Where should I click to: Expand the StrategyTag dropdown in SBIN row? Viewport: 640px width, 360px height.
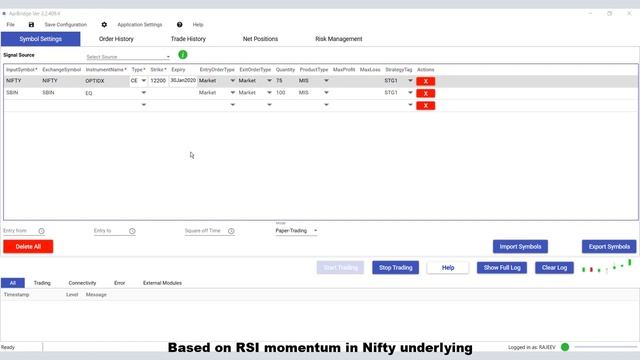[410, 93]
